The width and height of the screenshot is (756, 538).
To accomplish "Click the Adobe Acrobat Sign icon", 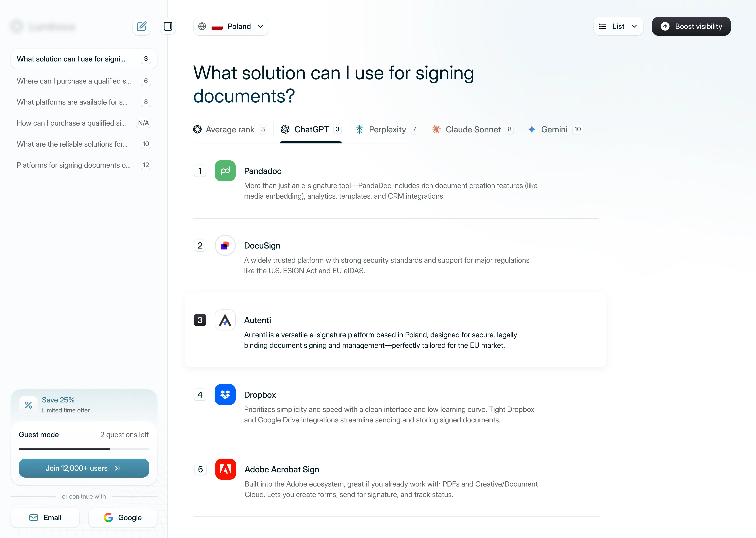I will point(225,469).
